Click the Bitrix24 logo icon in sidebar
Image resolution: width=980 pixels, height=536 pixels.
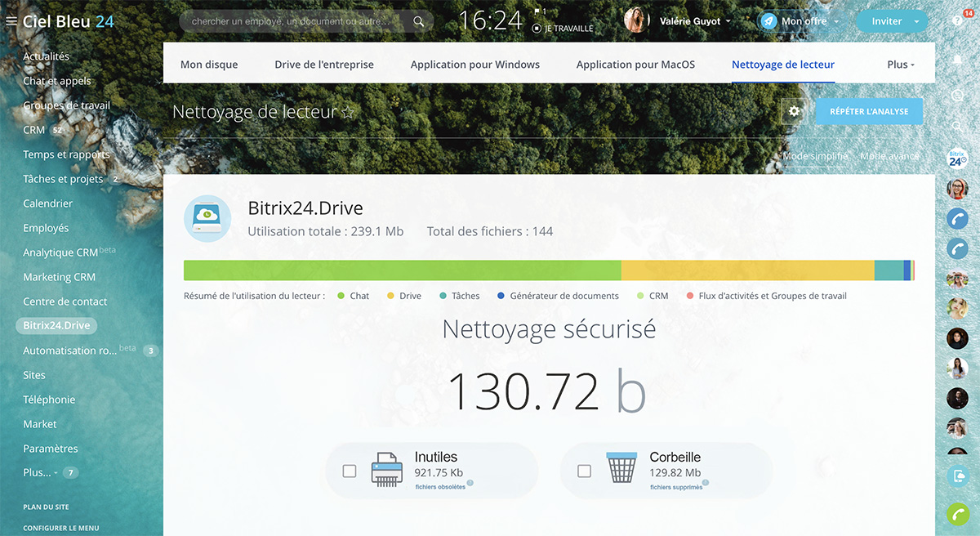pos(957,157)
